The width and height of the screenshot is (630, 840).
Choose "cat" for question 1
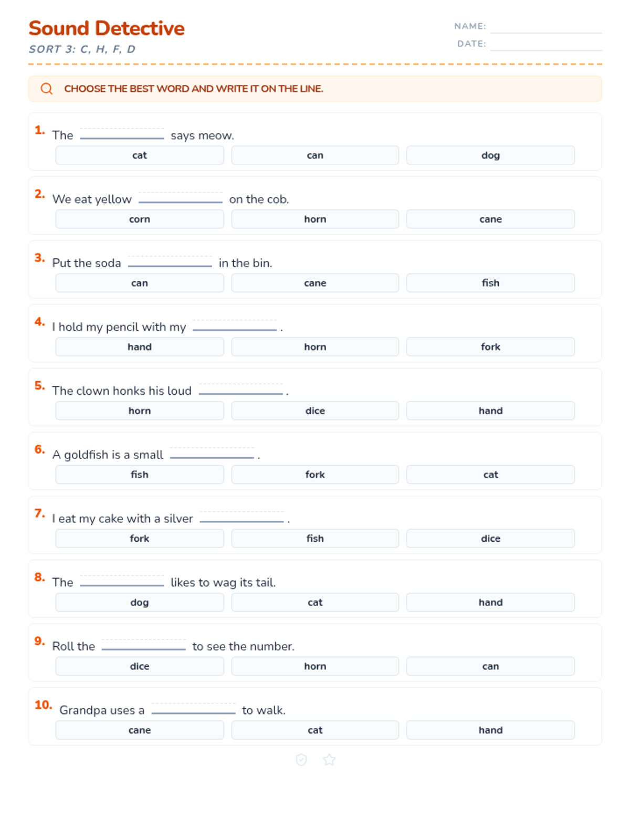pos(140,155)
